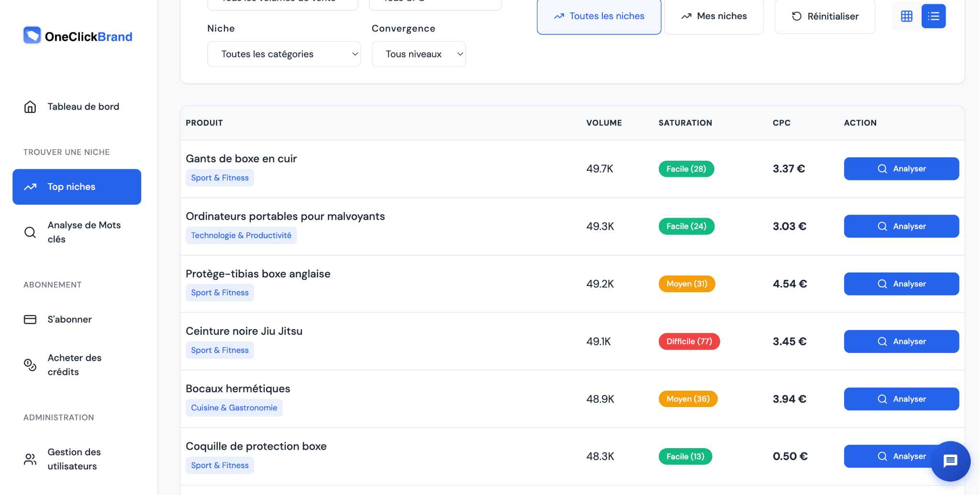Click CPC value 3.37 €

pos(789,169)
